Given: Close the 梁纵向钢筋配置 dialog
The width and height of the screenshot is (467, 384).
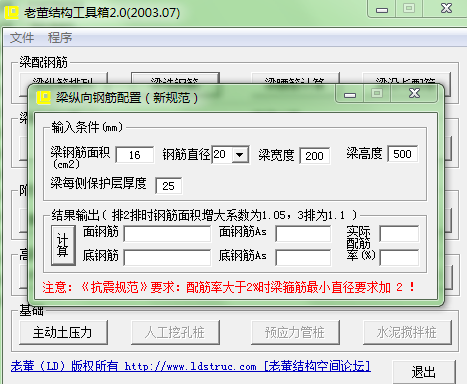Looking at the screenshot, I should click(x=414, y=93).
